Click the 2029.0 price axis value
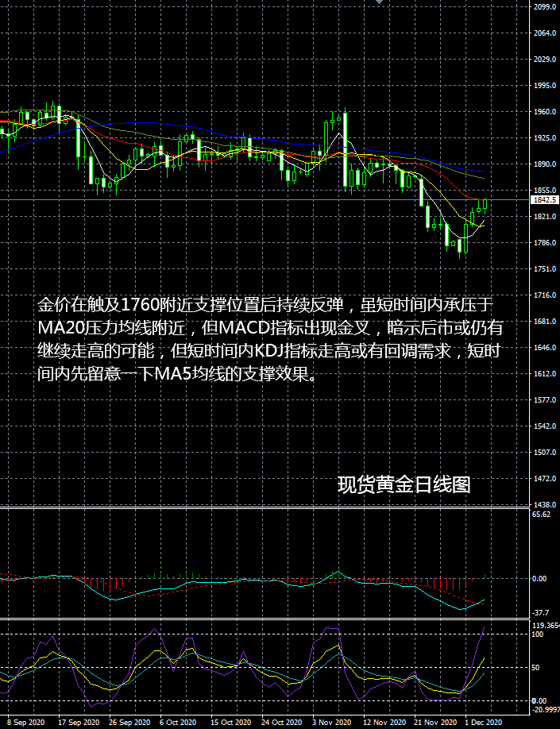 click(545, 60)
